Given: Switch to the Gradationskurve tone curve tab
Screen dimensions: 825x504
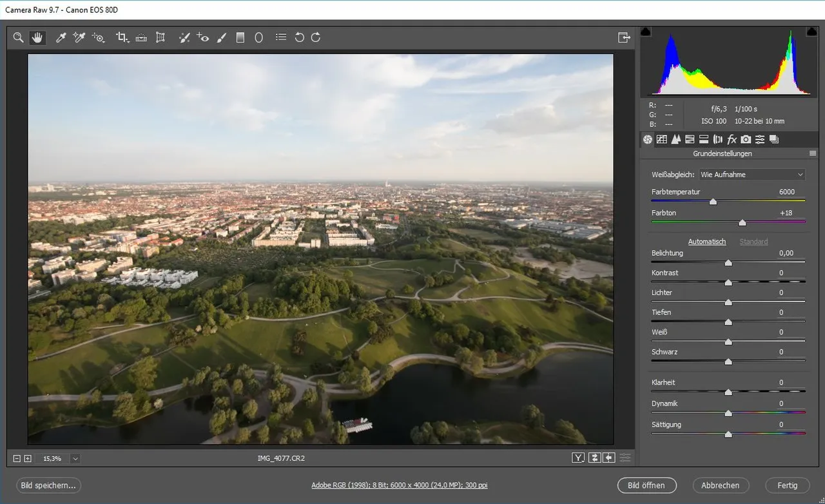Looking at the screenshot, I should (661, 139).
